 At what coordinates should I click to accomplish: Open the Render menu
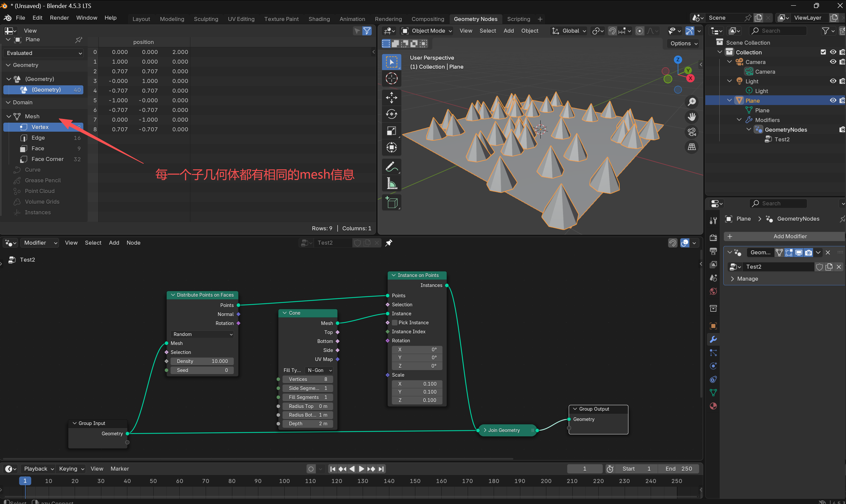pyautogui.click(x=59, y=18)
